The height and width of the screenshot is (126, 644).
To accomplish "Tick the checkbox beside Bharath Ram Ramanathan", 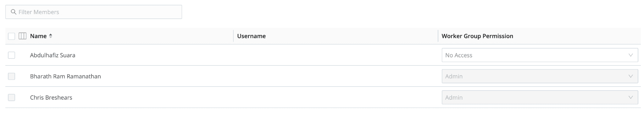I will [12, 76].
